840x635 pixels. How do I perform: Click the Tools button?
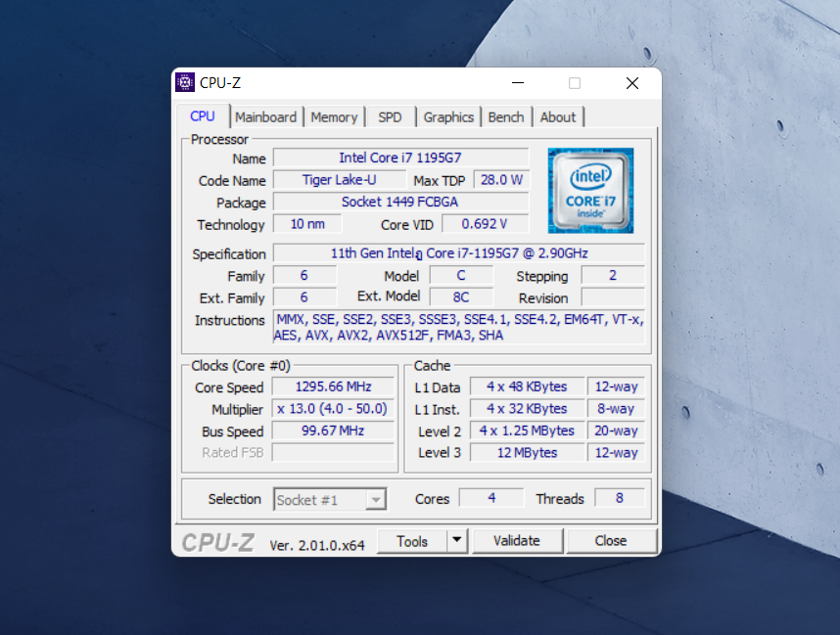[x=412, y=541]
